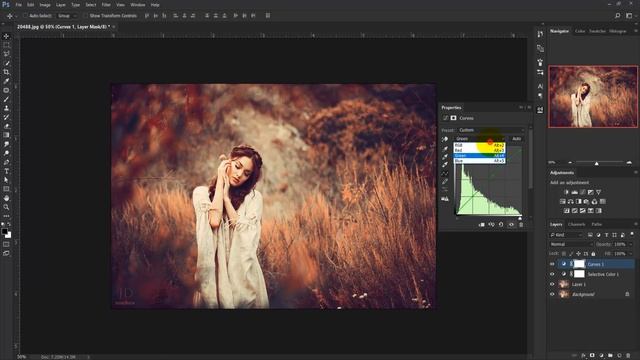
Task: Toggle Curves adjustment visibility in Properties
Action: 511,224
